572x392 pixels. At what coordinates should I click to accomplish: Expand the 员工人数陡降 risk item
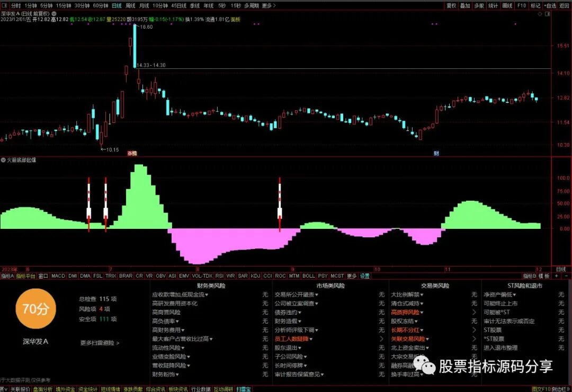click(293, 339)
